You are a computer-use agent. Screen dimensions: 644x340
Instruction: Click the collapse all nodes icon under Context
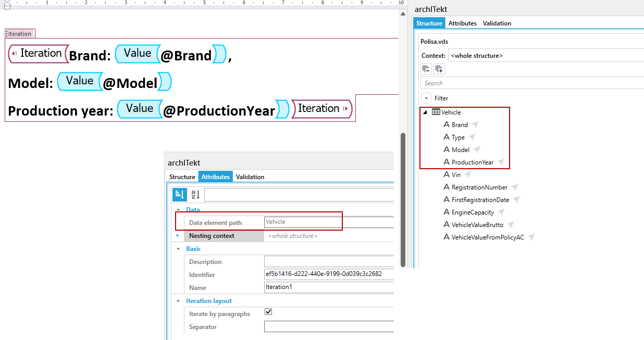pyautogui.click(x=426, y=69)
